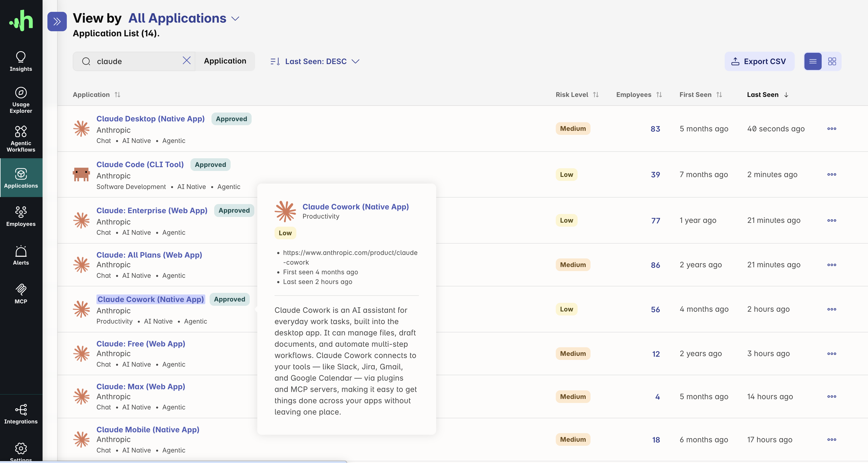The height and width of the screenshot is (463, 868).
Task: Open the Last Seen: DESC sort dropdown
Action: (x=315, y=61)
